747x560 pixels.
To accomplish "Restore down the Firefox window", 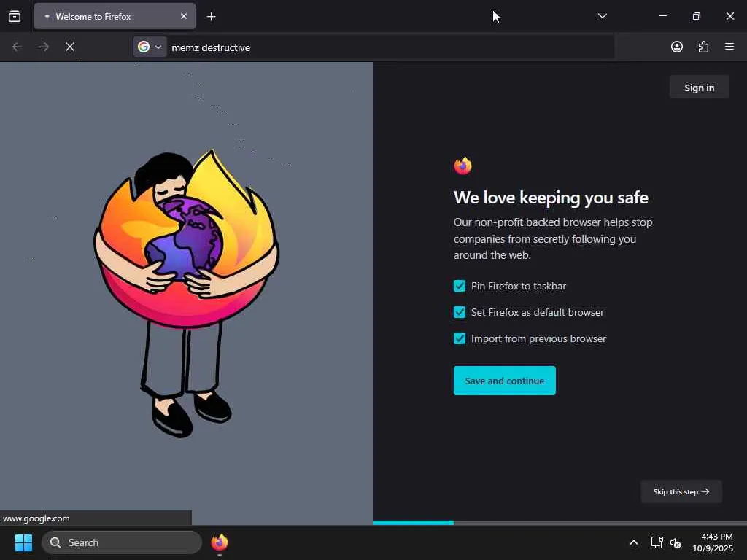I will click(696, 16).
